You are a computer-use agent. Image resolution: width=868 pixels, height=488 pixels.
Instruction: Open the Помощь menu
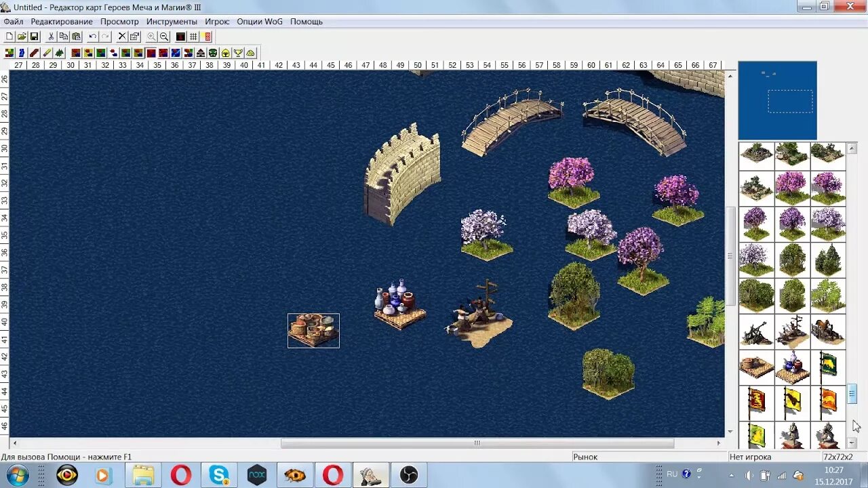tap(307, 22)
